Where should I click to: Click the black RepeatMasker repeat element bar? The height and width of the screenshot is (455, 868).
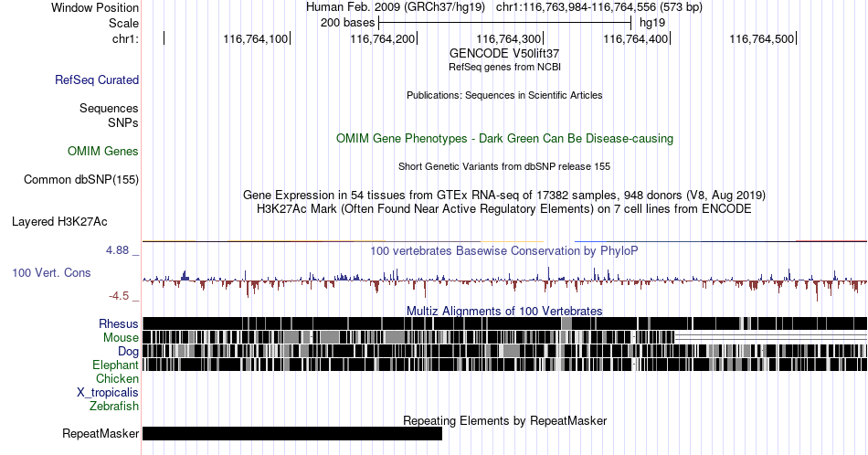(292, 433)
